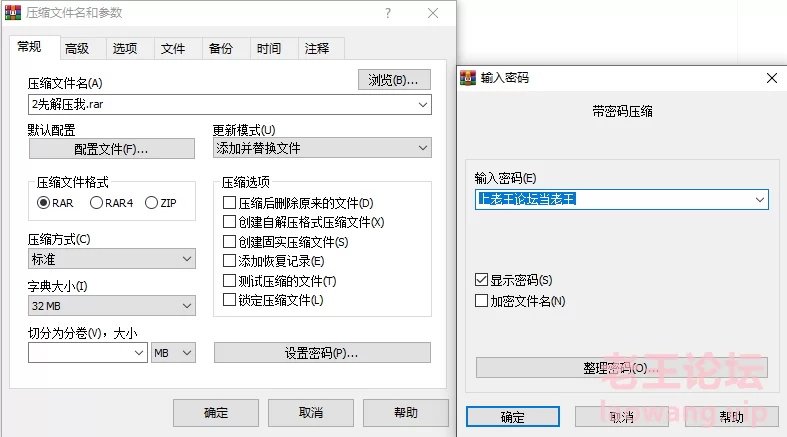Screen dimensions: 787x437
Task: Click the 设置密码(P)... button
Action: (x=322, y=353)
